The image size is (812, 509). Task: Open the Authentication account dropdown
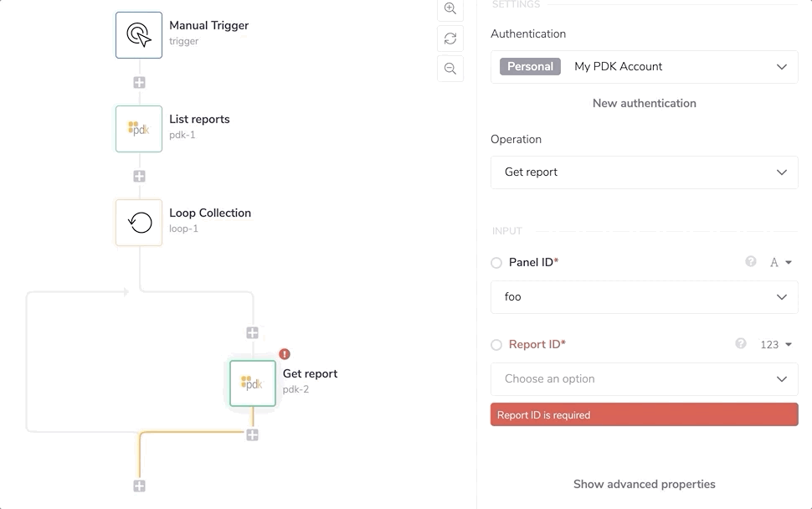[x=644, y=67]
